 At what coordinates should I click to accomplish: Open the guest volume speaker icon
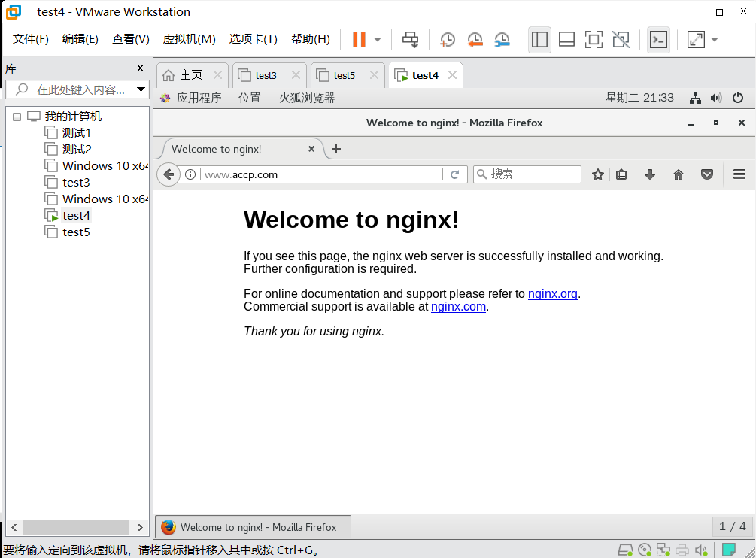coord(716,99)
